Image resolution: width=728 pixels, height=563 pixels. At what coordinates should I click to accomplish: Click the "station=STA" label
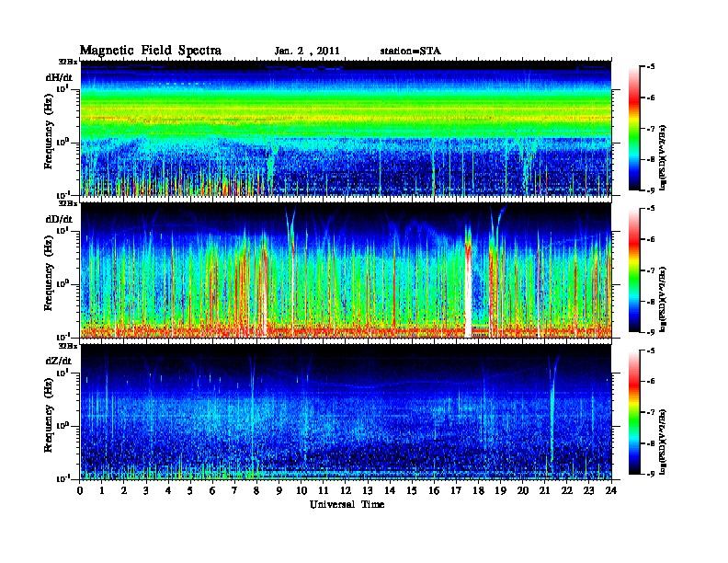pos(411,51)
